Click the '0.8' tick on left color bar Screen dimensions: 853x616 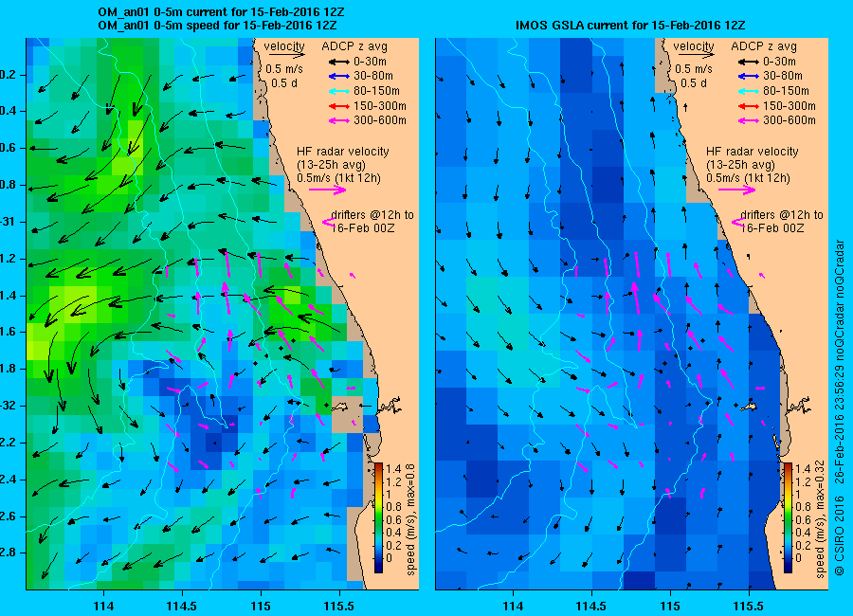[392, 507]
